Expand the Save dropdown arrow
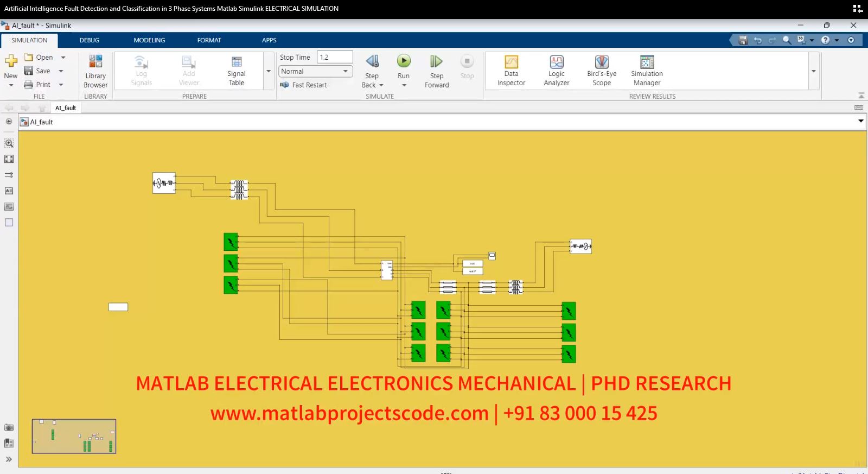Screen dimensions: 868x474 coord(61,71)
